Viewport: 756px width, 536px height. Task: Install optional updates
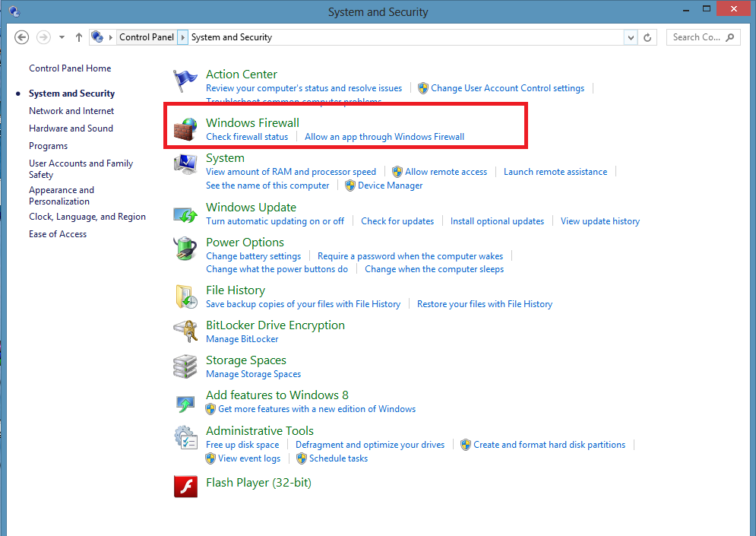pyautogui.click(x=497, y=221)
